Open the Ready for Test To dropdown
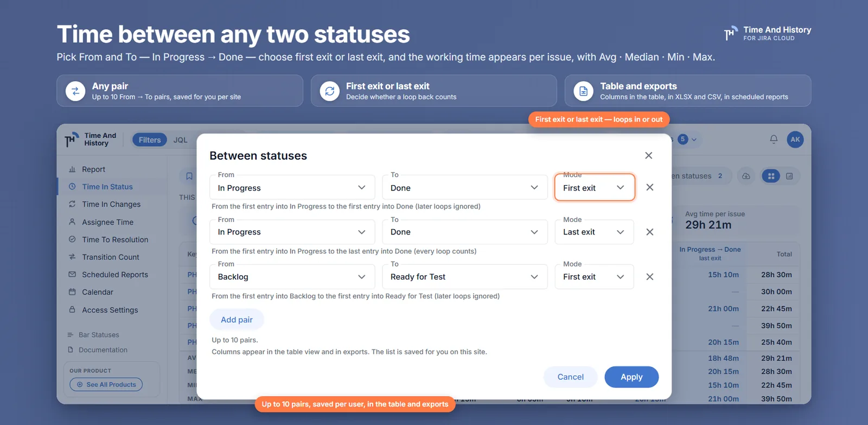 pos(465,277)
